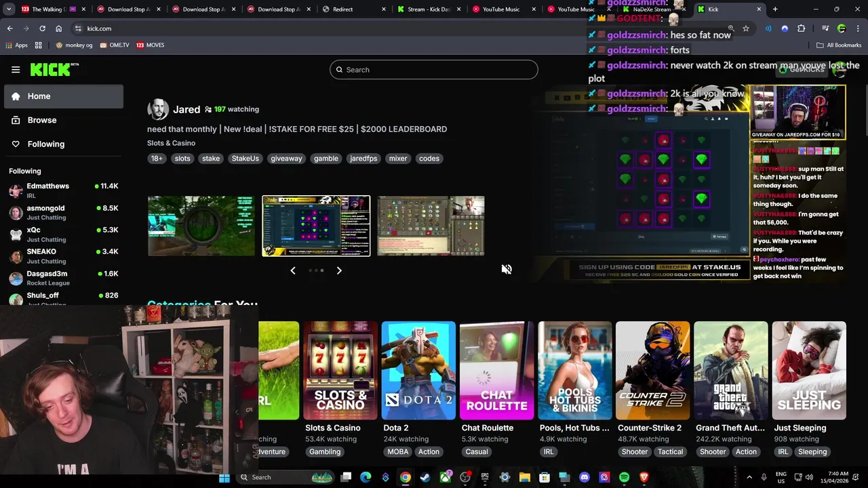Switch to the first YouTube Music tab
The height and width of the screenshot is (488, 868).
point(504,9)
